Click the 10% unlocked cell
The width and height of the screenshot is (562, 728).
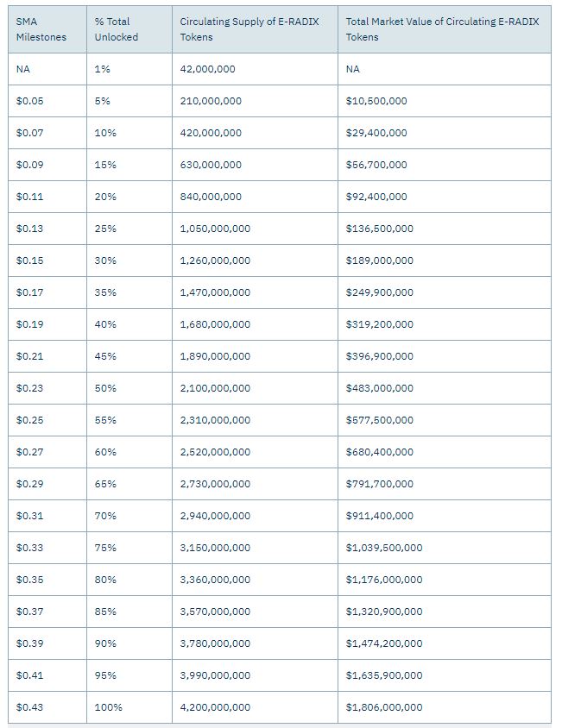click(x=129, y=133)
